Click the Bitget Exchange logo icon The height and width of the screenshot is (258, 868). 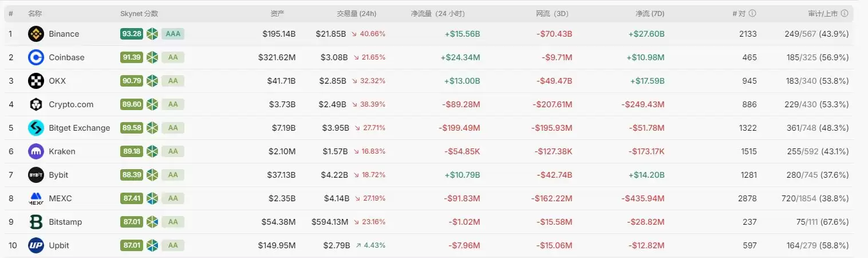36,128
